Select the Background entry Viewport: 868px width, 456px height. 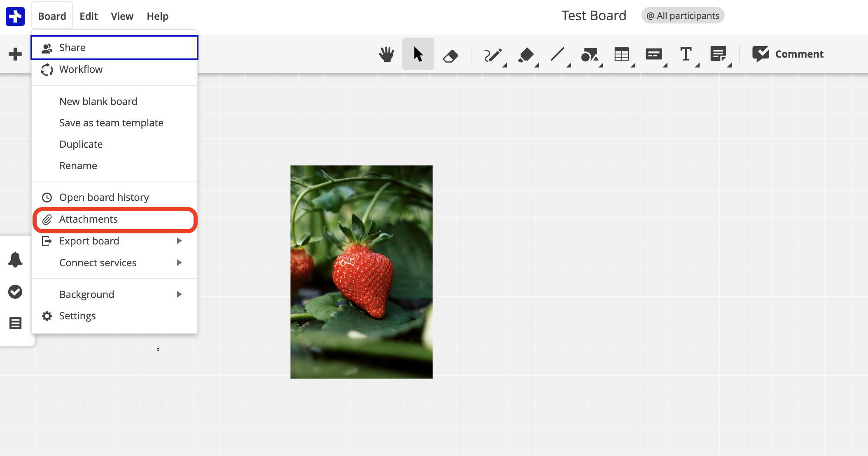point(114,294)
